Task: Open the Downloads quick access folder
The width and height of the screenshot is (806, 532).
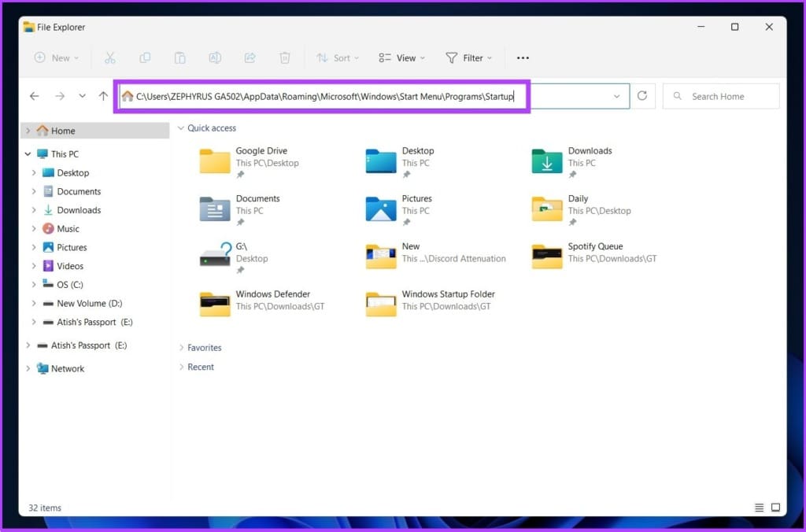Action: point(571,162)
